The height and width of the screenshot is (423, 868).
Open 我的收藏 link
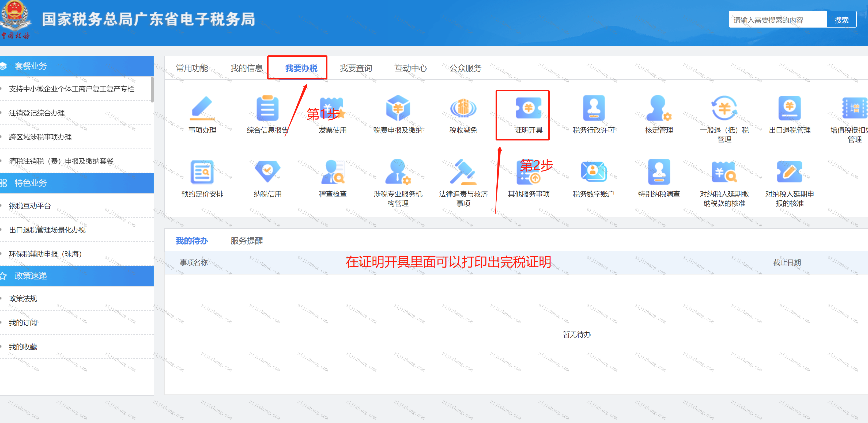[x=23, y=347]
